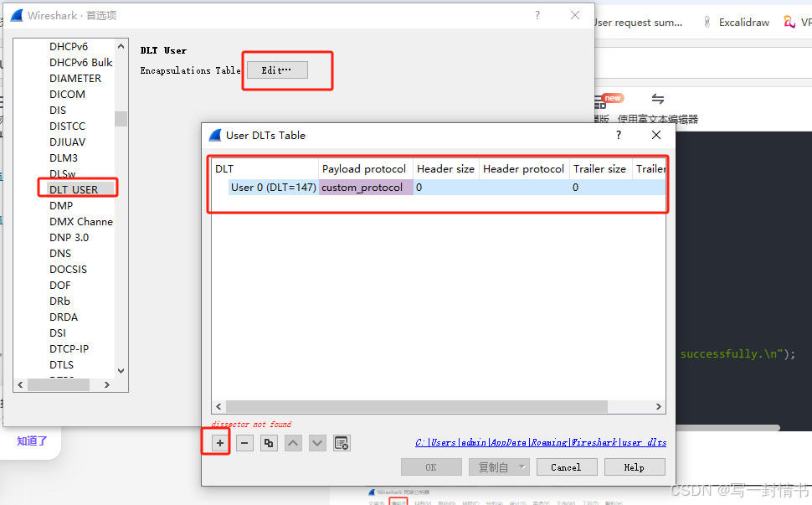Select DLT USER in the protocol list

[74, 189]
